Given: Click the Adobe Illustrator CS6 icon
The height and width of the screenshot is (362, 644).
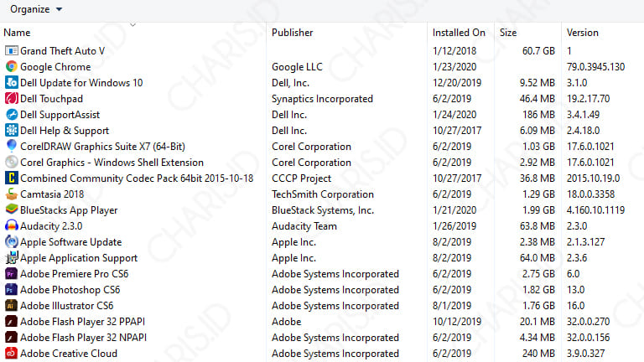Looking at the screenshot, I should click(11, 305).
